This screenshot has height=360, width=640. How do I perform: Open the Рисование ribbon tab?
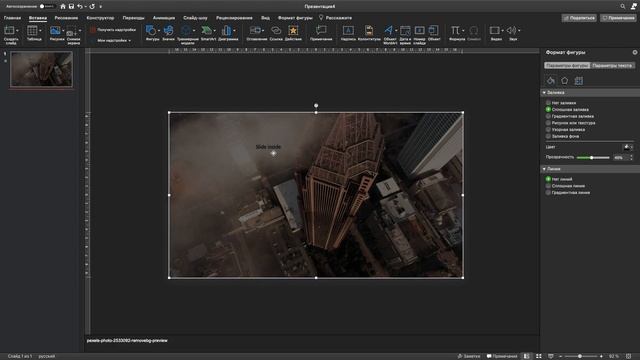point(66,18)
